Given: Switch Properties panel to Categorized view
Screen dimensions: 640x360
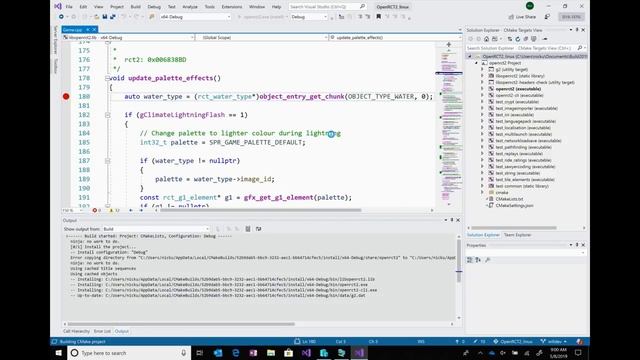Looking at the screenshot, I should coord(470,260).
